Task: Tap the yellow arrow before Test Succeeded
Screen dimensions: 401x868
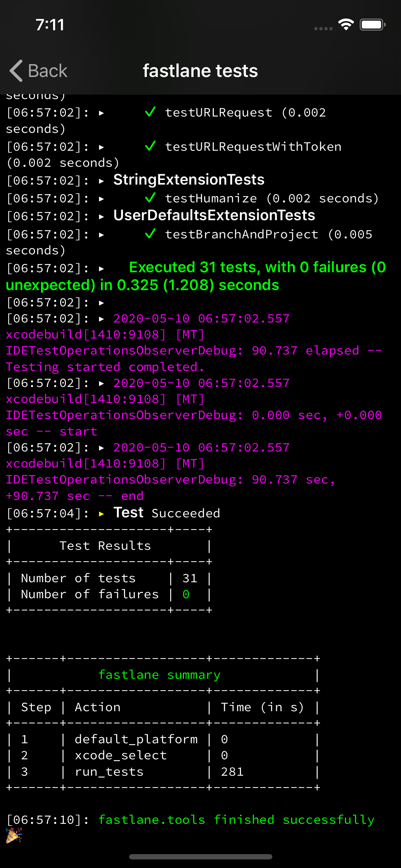Action: pyautogui.click(x=102, y=513)
